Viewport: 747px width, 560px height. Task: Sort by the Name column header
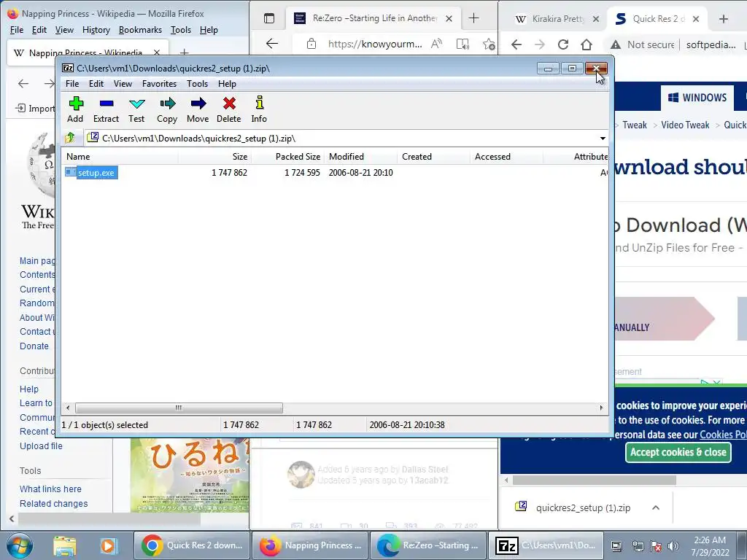pos(120,157)
